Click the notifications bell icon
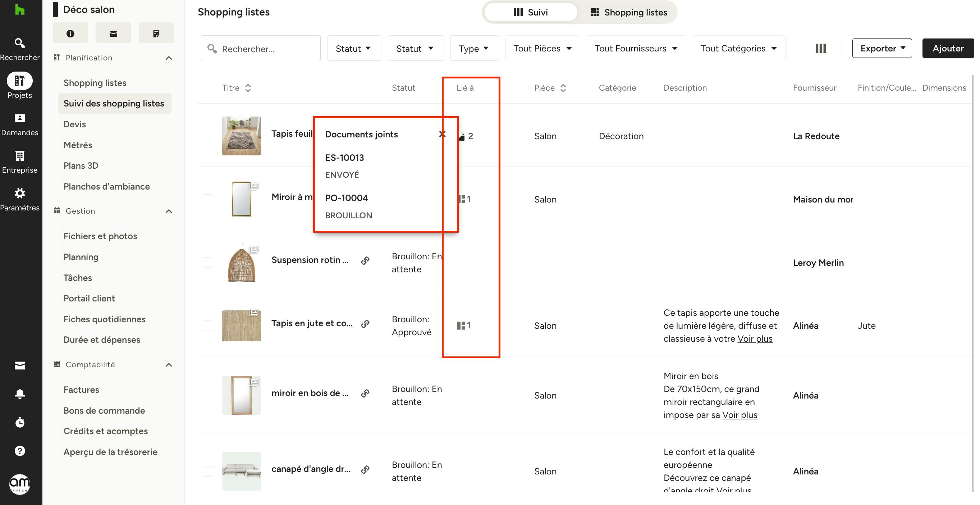 [20, 394]
